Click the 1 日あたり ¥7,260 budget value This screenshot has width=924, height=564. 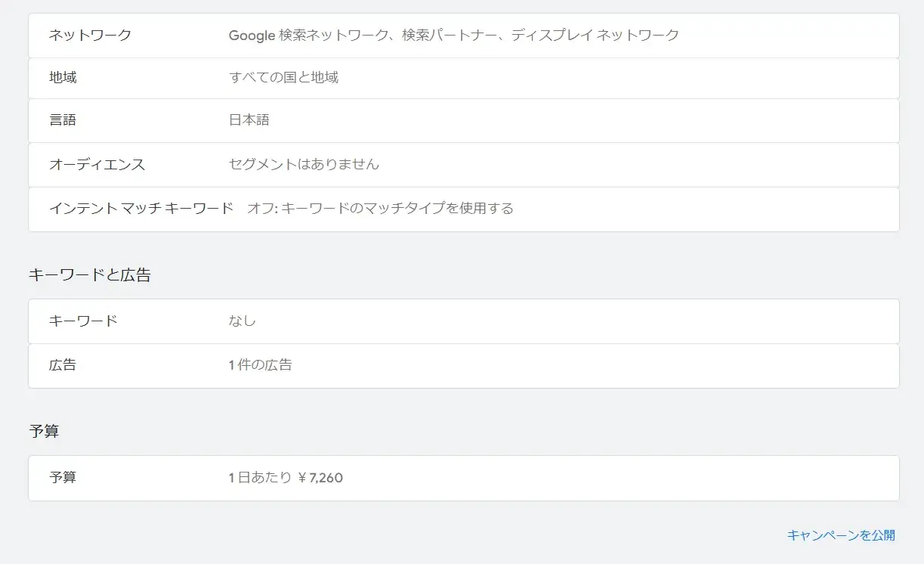click(286, 478)
